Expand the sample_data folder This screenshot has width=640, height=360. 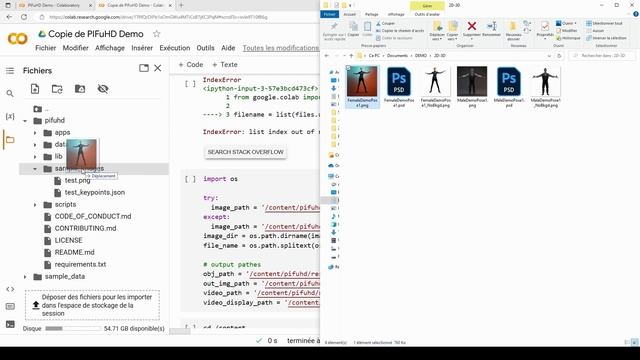tap(25, 277)
